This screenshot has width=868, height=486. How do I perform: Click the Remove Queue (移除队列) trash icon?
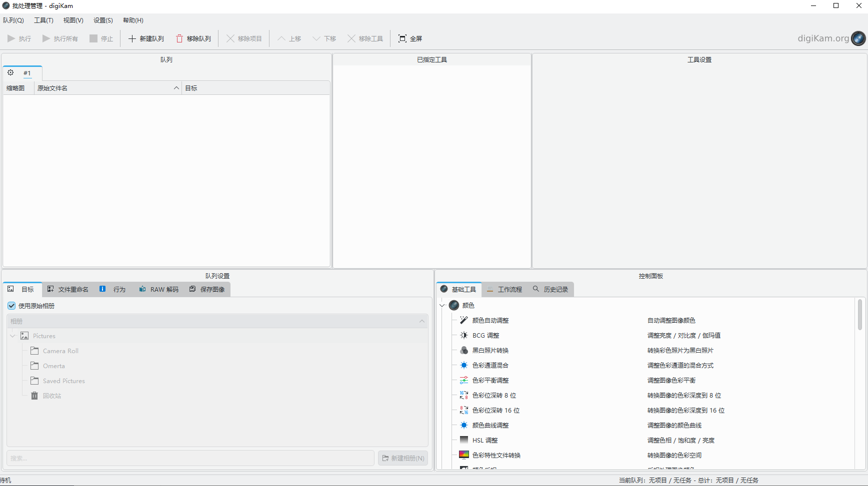[179, 38]
